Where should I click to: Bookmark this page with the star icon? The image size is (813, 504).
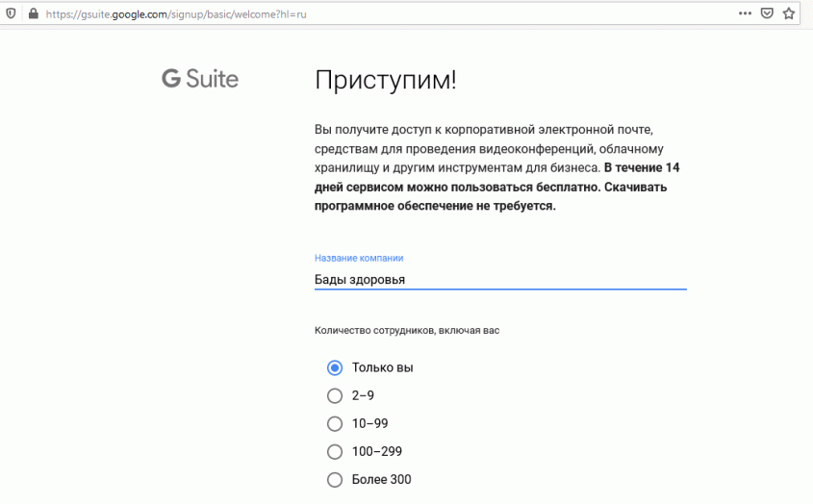coord(790,14)
